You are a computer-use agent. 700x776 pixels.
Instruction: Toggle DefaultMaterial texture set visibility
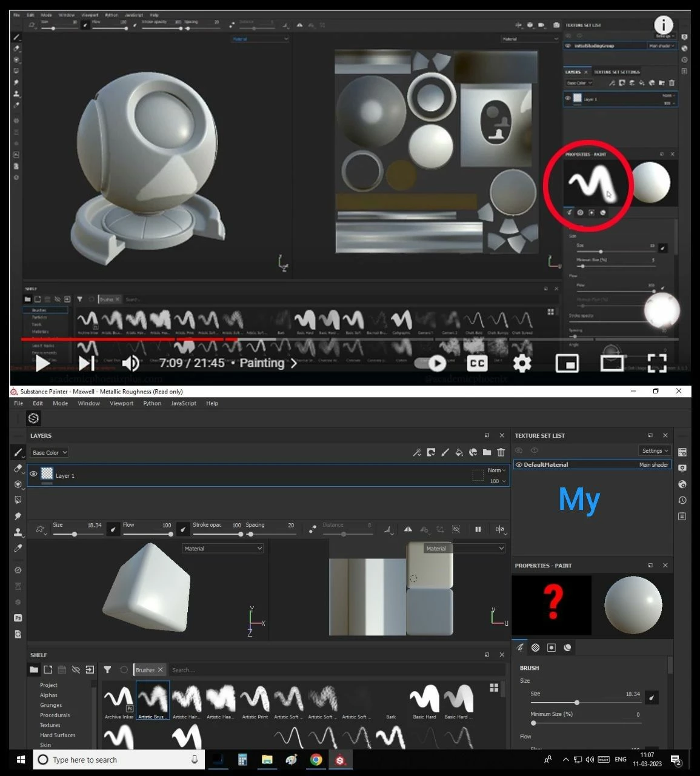519,465
